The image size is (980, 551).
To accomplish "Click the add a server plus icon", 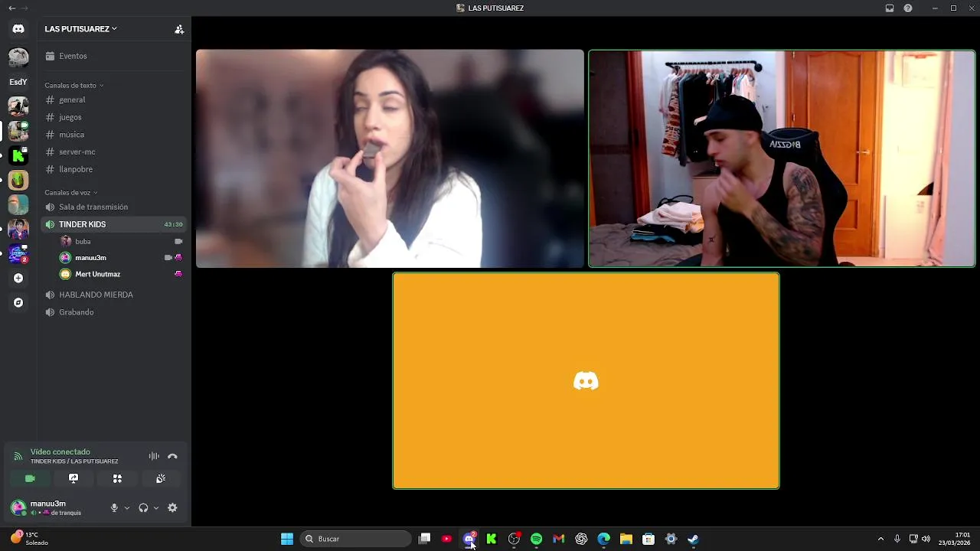I will pos(18,279).
